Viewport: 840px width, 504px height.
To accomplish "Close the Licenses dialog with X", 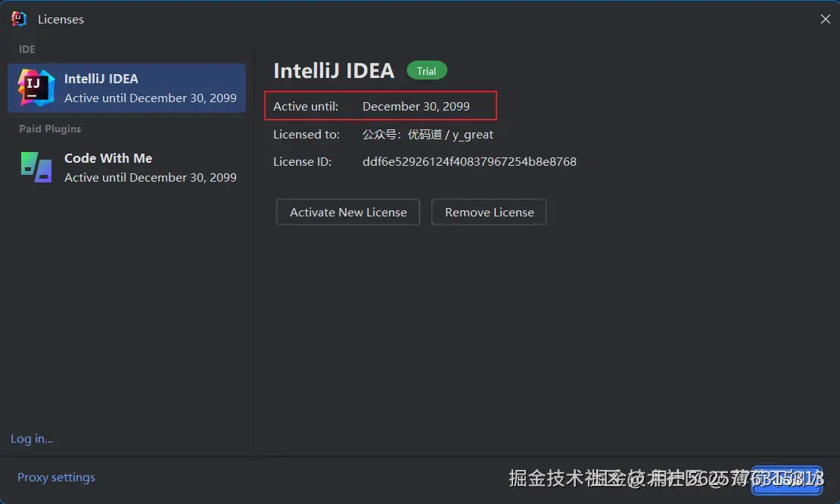I will [x=825, y=19].
